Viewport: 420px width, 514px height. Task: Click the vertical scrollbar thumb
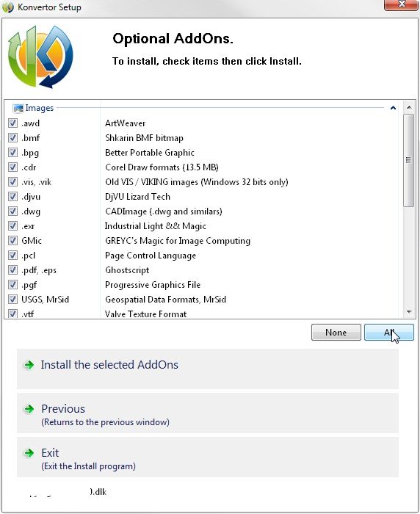408,160
